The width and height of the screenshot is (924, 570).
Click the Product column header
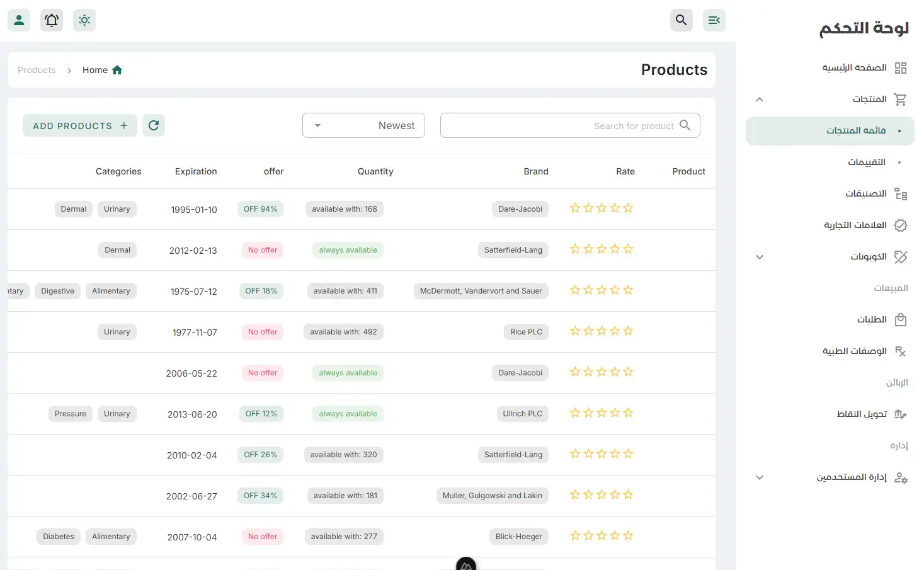pos(689,171)
